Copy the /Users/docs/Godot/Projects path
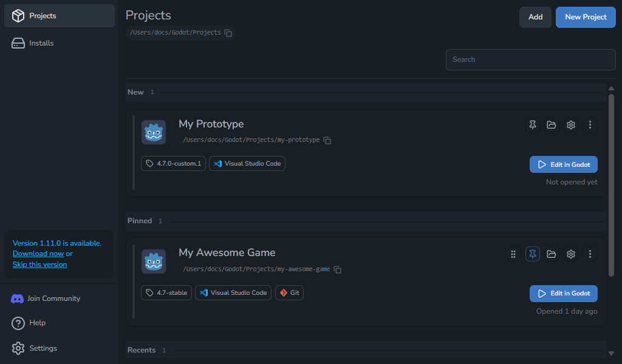The image size is (622, 364). pyautogui.click(x=228, y=33)
